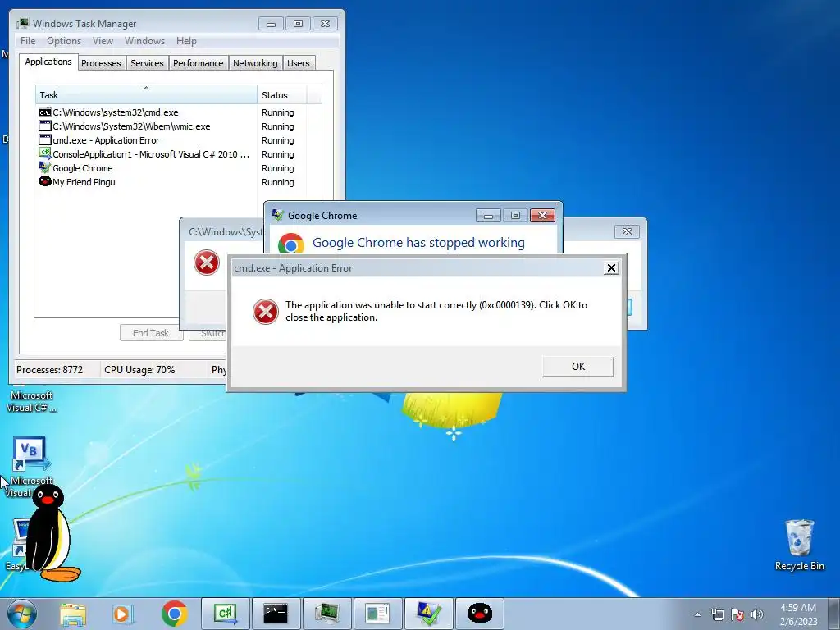Open Google Chrome from the taskbar
840x630 pixels.
pyautogui.click(x=174, y=614)
